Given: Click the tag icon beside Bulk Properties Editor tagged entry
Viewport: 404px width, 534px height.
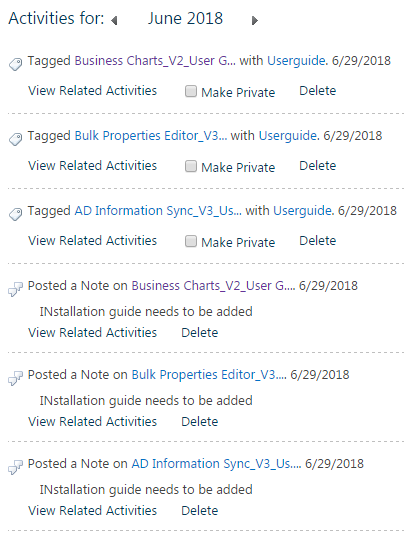Looking at the screenshot, I should click(15, 139).
